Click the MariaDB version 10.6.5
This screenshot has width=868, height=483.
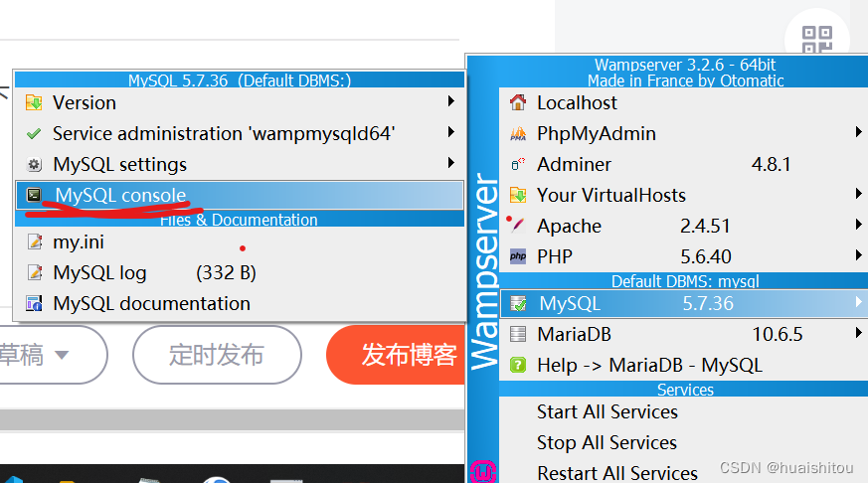pyautogui.click(x=778, y=334)
